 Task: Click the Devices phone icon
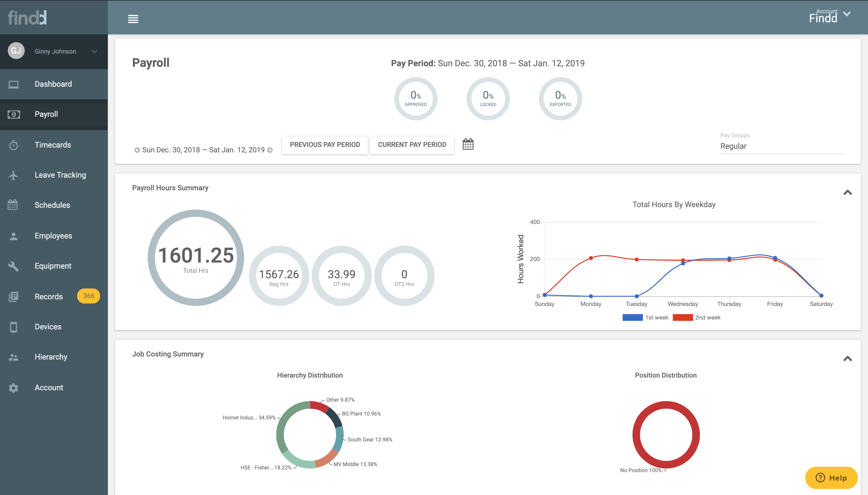pos(13,327)
